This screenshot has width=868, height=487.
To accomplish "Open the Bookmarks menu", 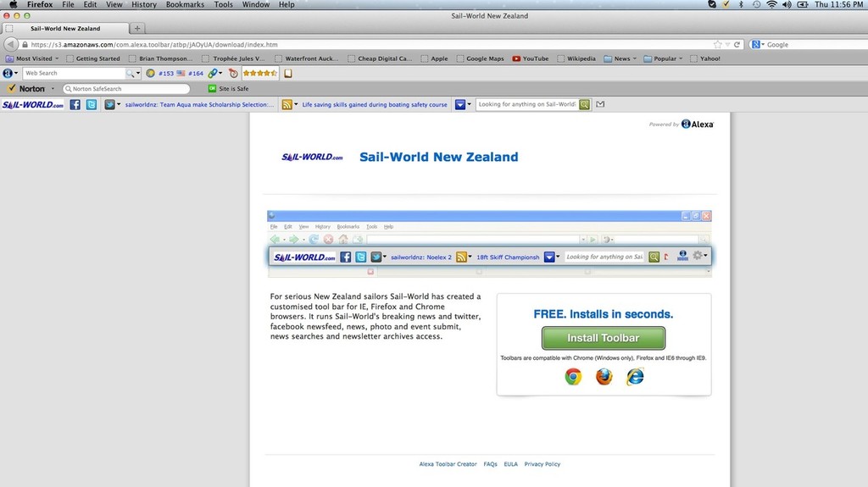I will point(185,4).
